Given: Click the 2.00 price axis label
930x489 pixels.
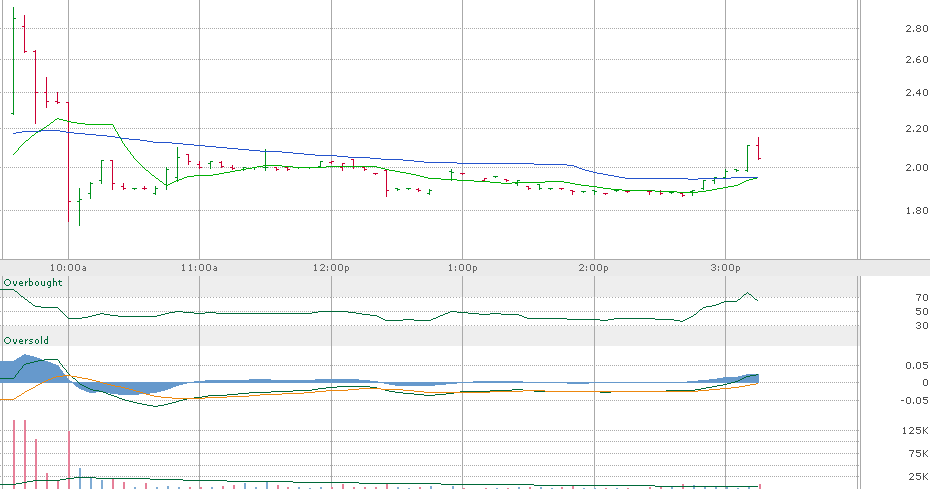Looking at the screenshot, I should pyautogui.click(x=916, y=167).
